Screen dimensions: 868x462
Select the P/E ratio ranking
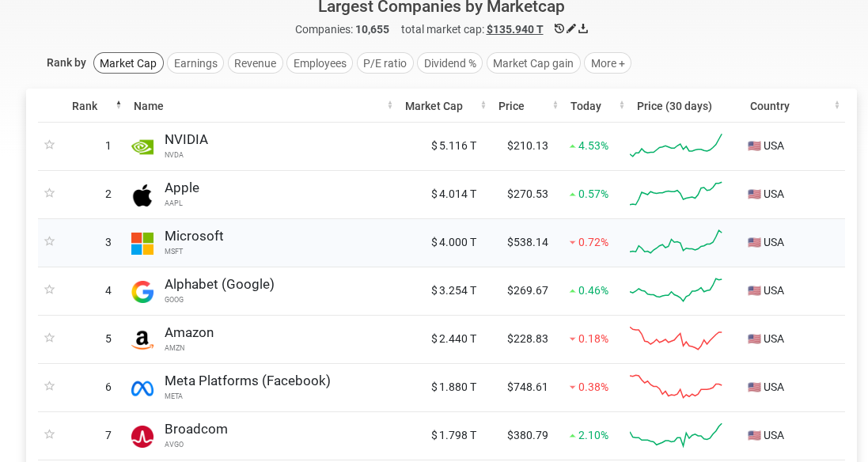pyautogui.click(x=385, y=63)
